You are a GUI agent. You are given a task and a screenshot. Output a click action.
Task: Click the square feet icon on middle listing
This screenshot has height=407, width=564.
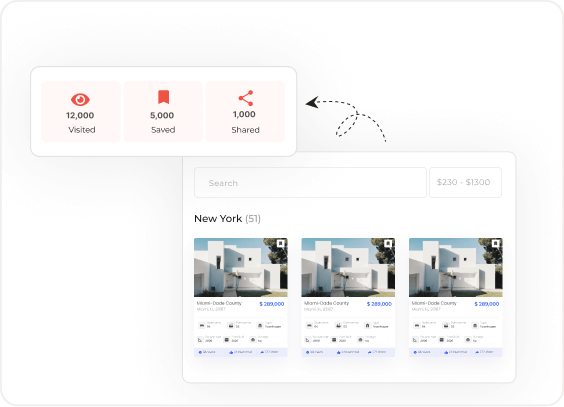(x=308, y=340)
